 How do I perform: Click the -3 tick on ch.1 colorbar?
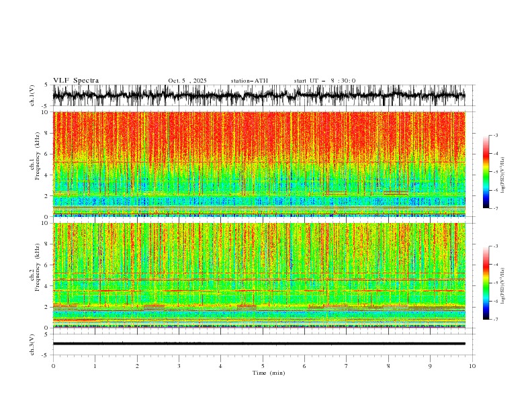(495, 135)
